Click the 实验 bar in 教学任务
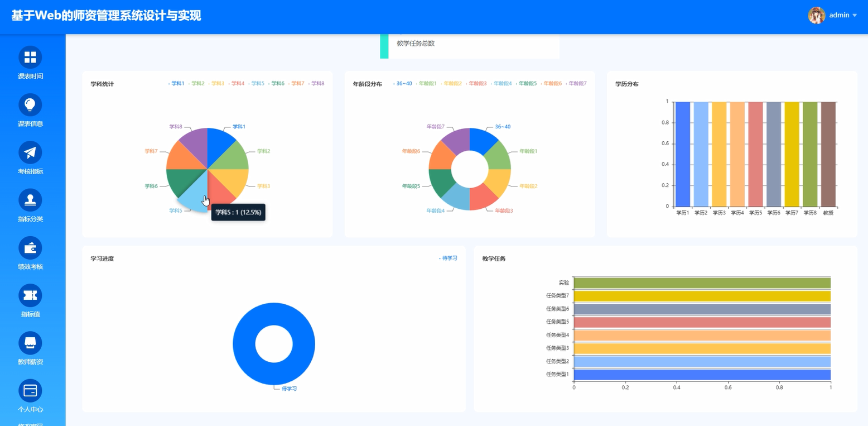 pyautogui.click(x=702, y=283)
